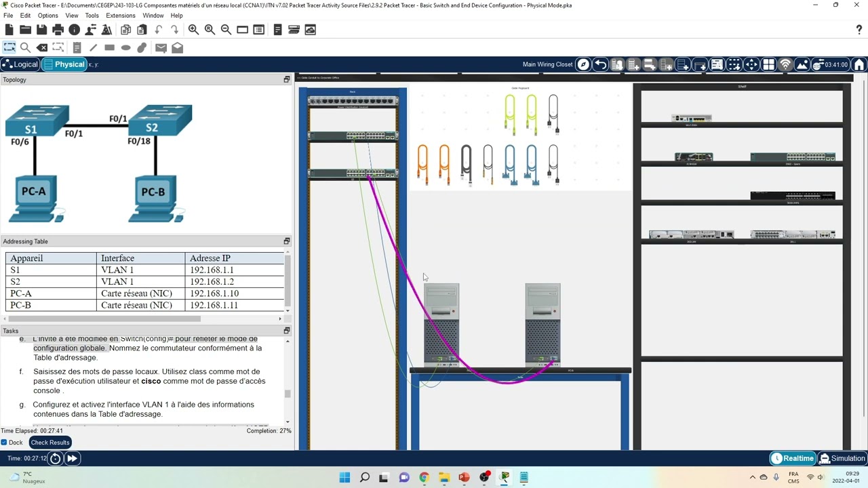This screenshot has height=488, width=868.
Task: Open the Window menu
Action: tap(153, 16)
